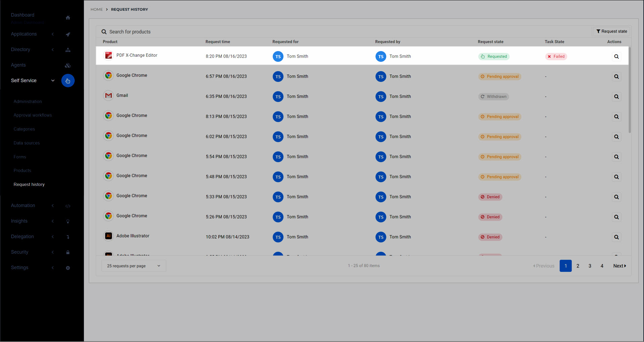
Task: Open Forms menu item
Action: tap(20, 157)
